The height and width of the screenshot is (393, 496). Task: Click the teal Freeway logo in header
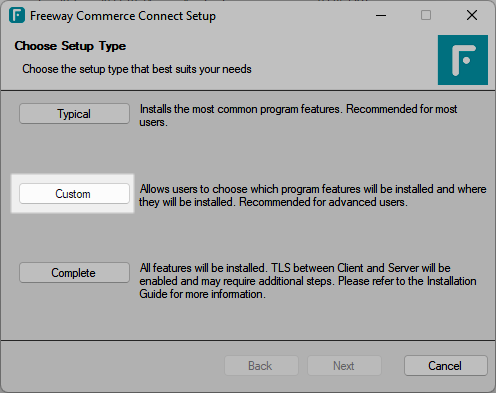point(463,60)
